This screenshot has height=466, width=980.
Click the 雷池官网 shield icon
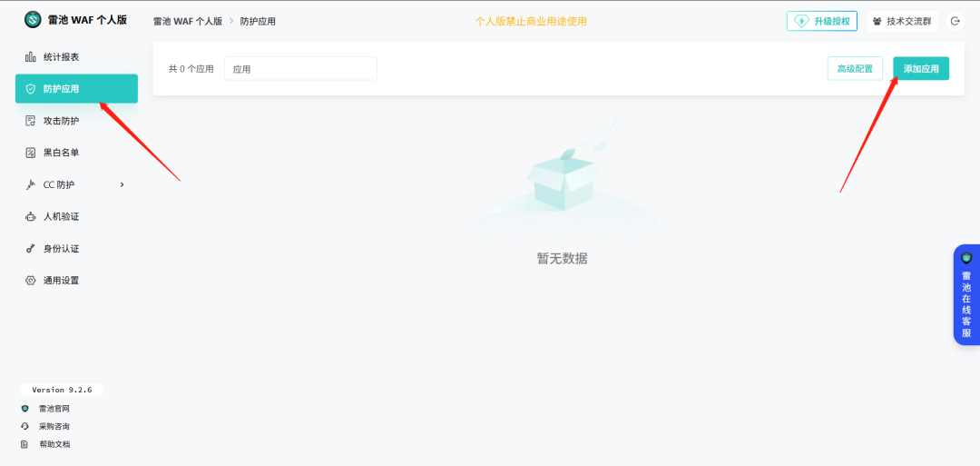tap(25, 409)
